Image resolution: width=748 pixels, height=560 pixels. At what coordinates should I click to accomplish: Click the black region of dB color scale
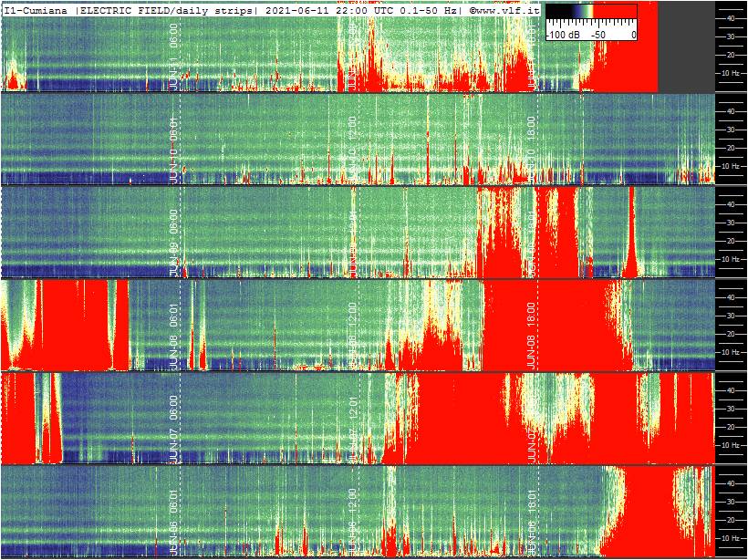click(x=558, y=12)
